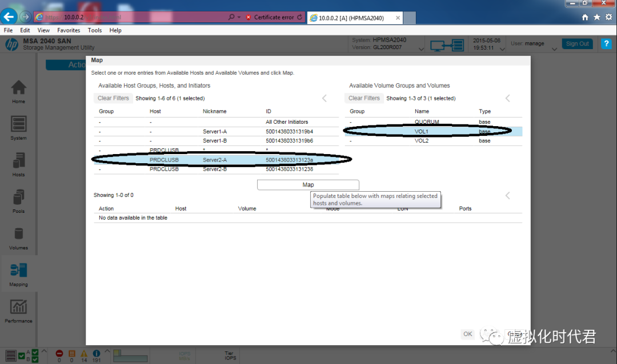The width and height of the screenshot is (617, 364).
Task: Sort hosts table by Nickname column
Action: (x=214, y=111)
